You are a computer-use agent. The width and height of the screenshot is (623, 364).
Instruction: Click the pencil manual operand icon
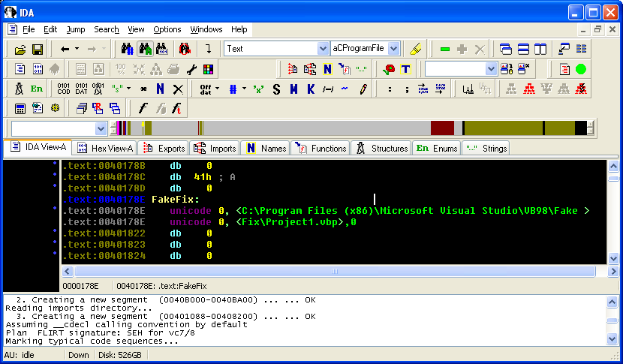click(363, 89)
